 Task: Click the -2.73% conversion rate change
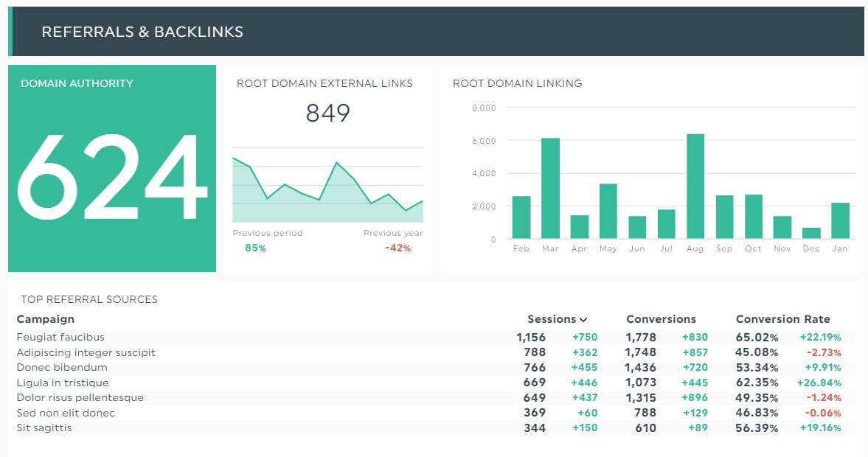coord(827,352)
